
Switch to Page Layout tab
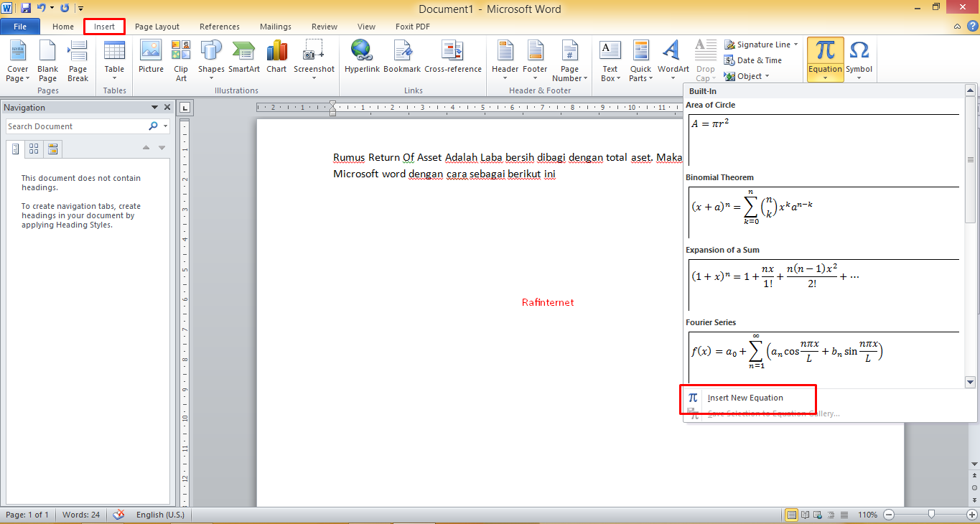[157, 27]
